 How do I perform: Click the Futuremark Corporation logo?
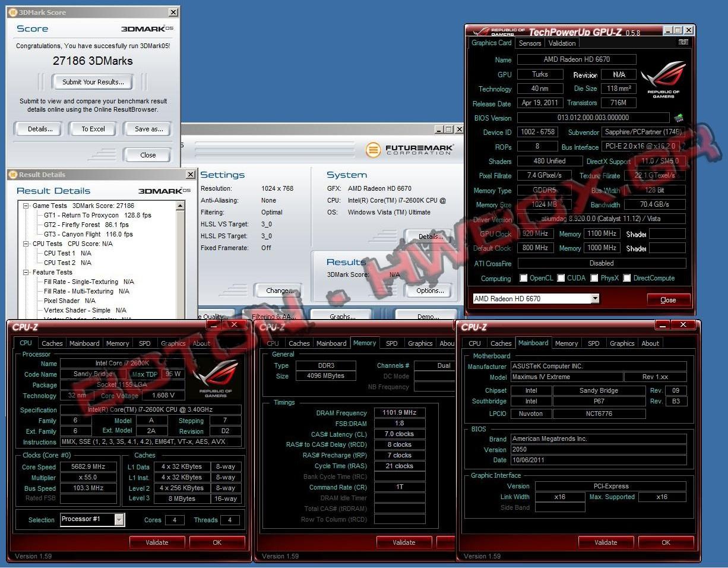(x=409, y=149)
